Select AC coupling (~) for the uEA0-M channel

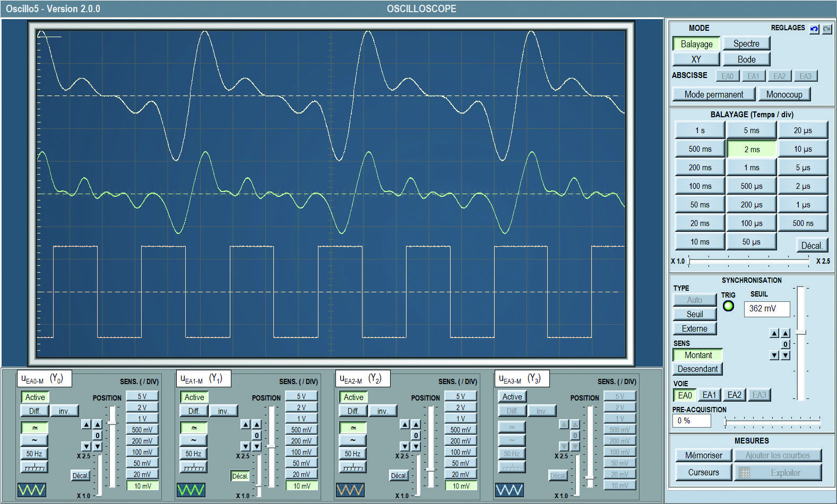pos(34,440)
